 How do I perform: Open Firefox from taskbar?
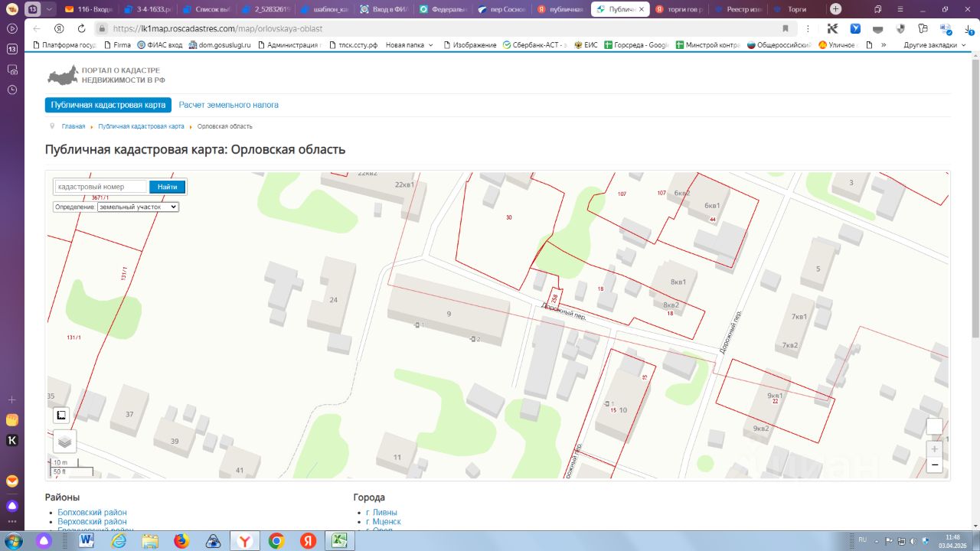[x=181, y=541]
